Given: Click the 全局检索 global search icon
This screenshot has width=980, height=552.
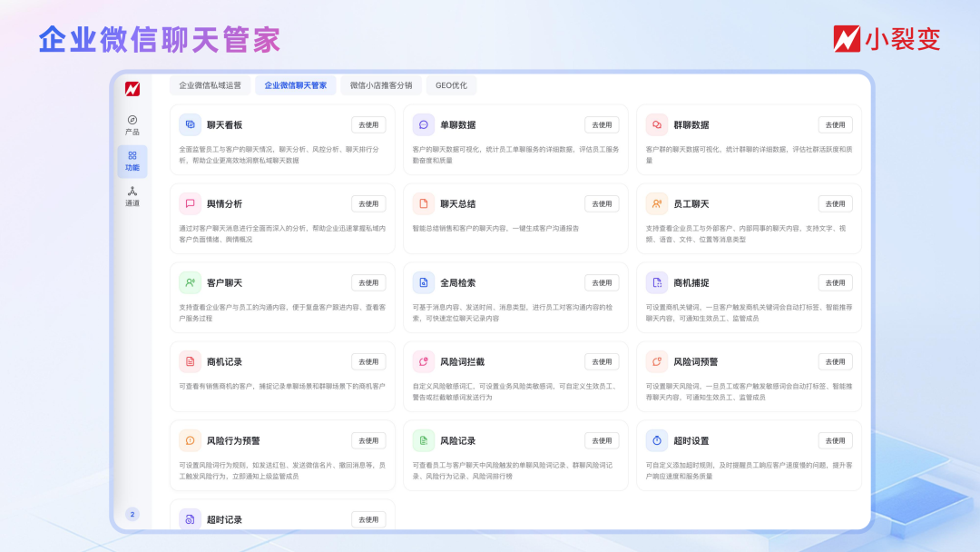Looking at the screenshot, I should pos(424,282).
